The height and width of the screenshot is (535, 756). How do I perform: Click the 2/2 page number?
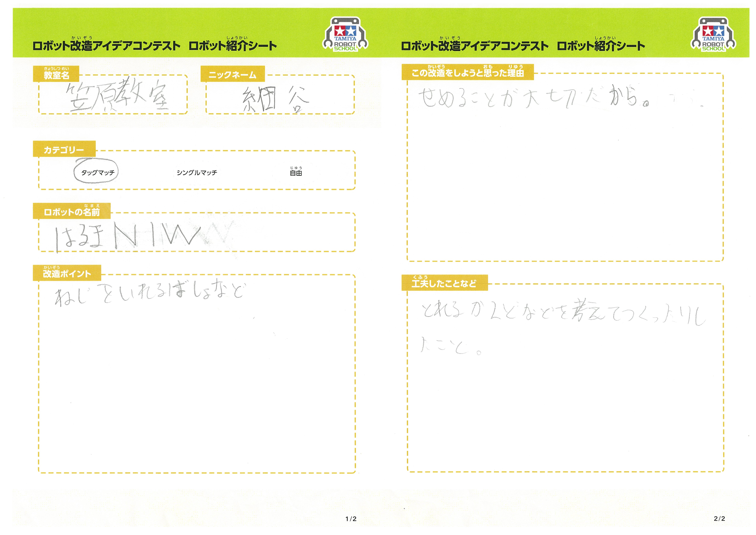tap(719, 519)
